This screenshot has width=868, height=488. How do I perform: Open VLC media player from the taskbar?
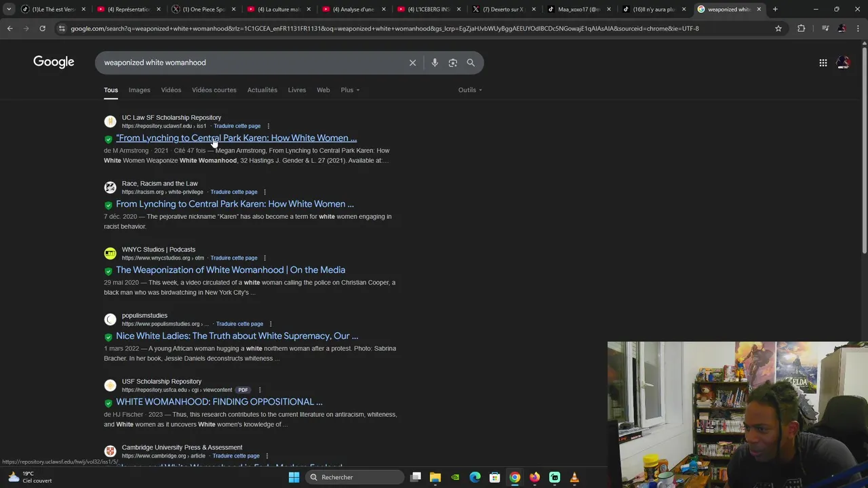click(x=574, y=477)
